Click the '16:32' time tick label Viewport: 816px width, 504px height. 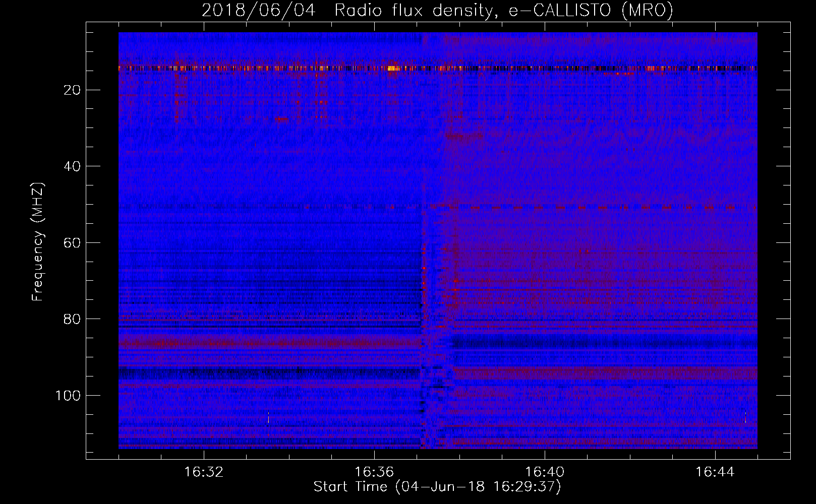204,472
